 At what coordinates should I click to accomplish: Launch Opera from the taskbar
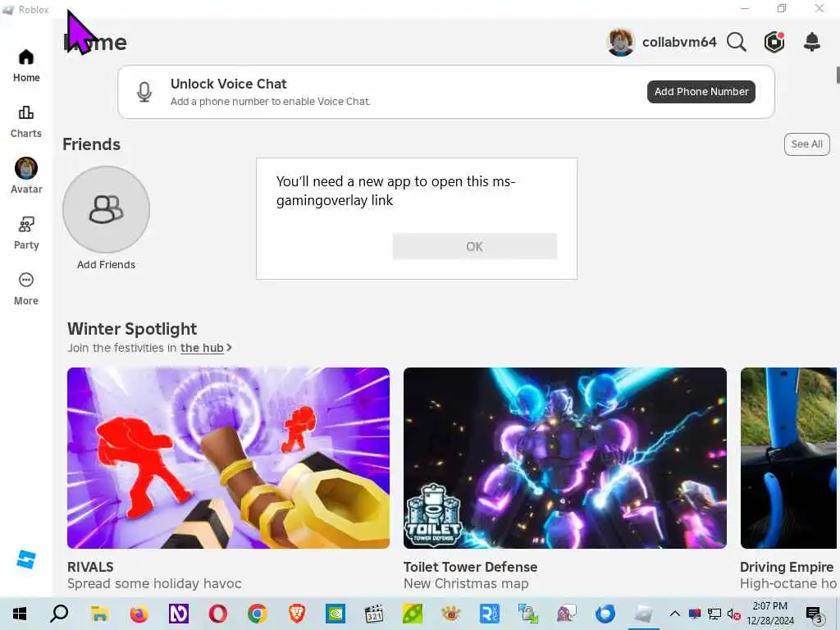218,614
